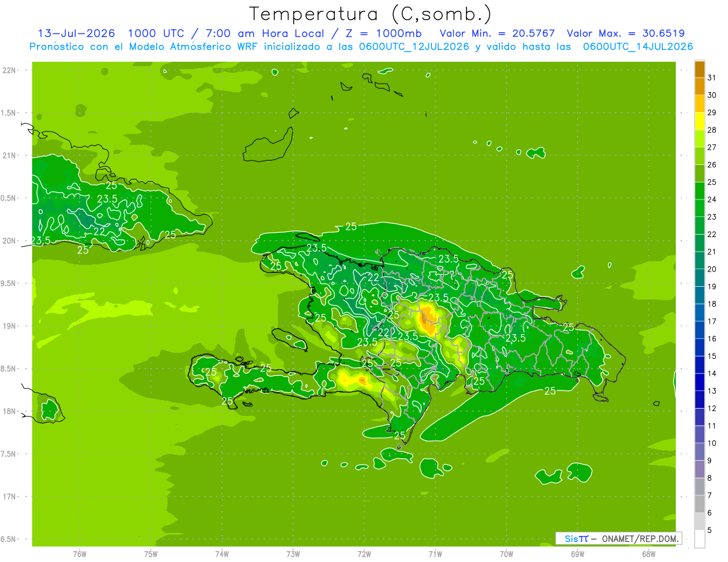The height and width of the screenshot is (562, 728).
Task: Select the colorbar swatch between 29 and 30
Action: pyautogui.click(x=699, y=104)
